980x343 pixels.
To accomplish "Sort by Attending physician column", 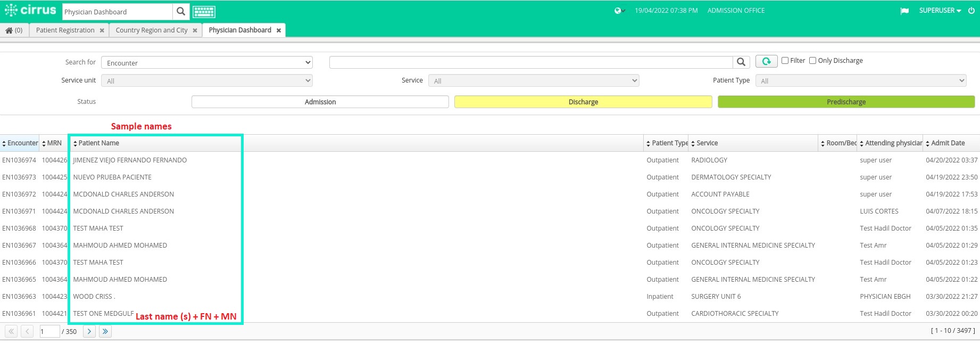I will [x=891, y=143].
